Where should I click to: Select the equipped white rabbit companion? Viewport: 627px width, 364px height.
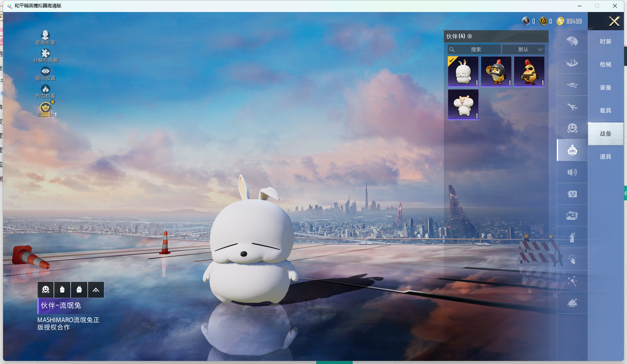pos(463,72)
